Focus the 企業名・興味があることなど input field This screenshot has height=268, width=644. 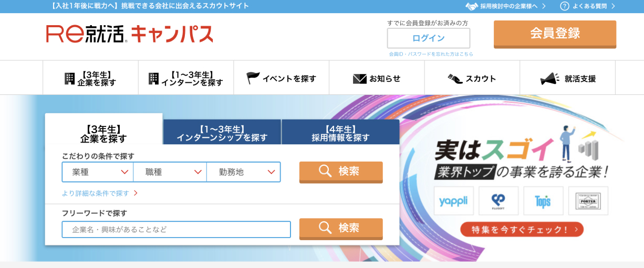176,229
